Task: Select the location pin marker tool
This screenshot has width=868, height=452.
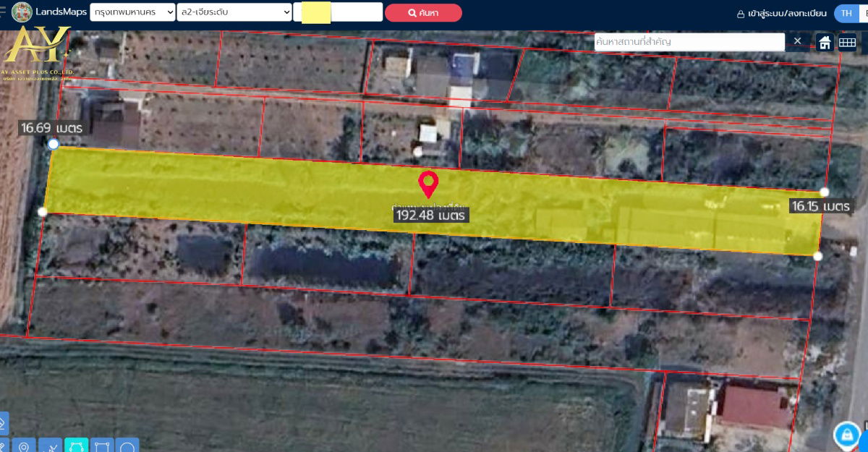Action: pyautogui.click(x=24, y=445)
